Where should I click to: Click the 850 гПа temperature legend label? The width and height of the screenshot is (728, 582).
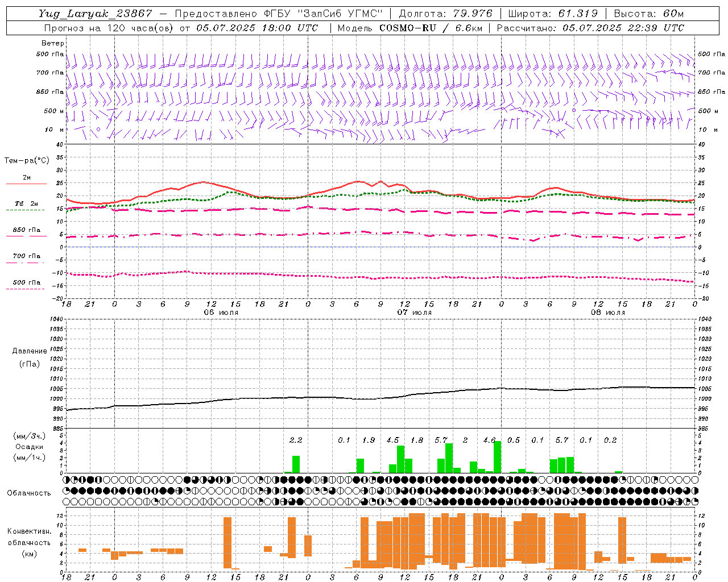coord(27,230)
